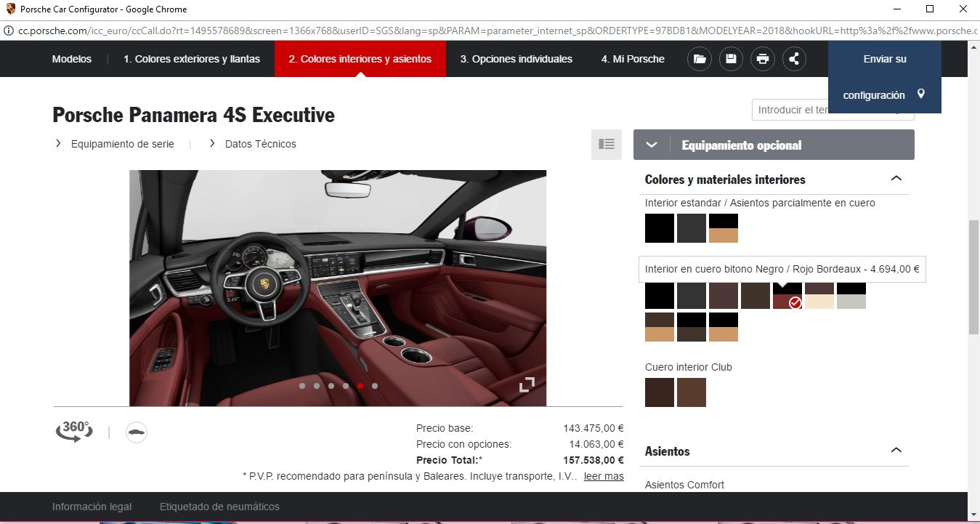Click the save configuration disk icon

coord(731,59)
